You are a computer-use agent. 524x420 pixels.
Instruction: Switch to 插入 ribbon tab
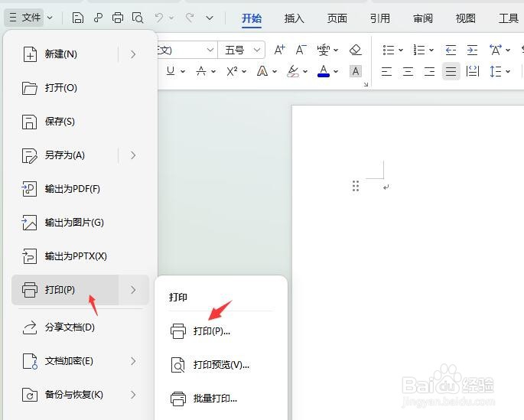(x=294, y=18)
